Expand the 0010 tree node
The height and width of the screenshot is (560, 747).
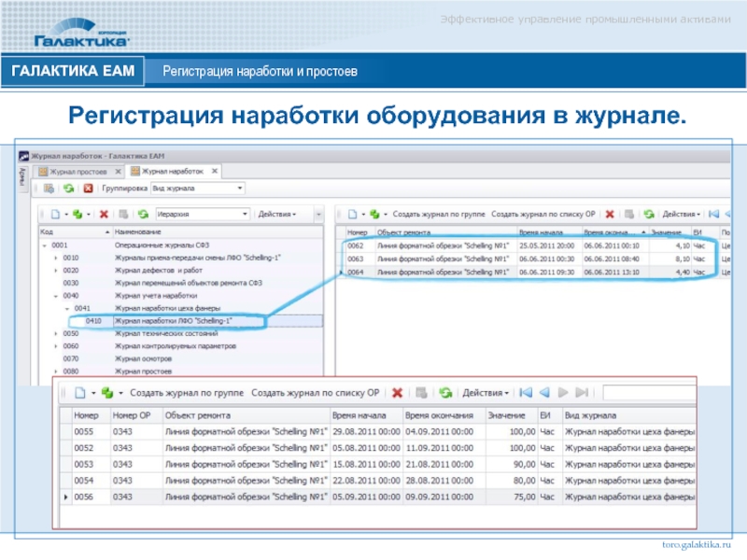click(x=55, y=257)
